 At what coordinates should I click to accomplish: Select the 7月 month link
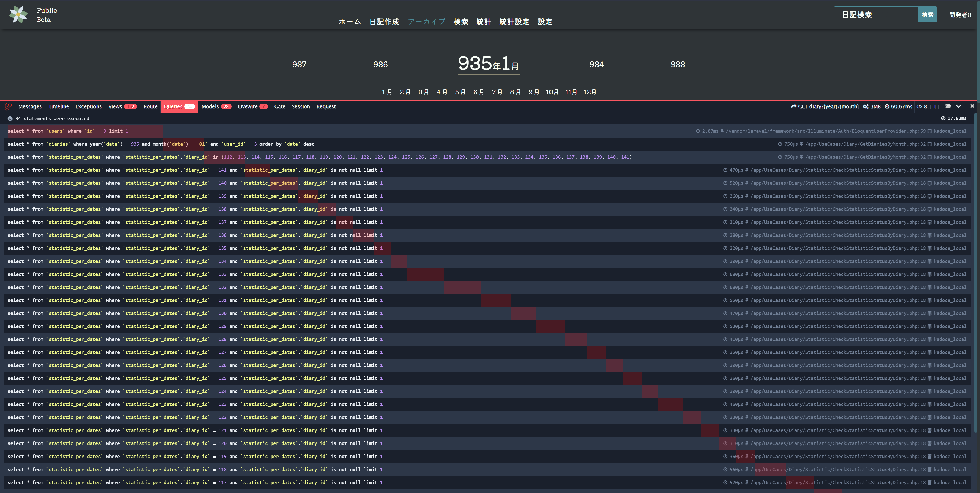pos(497,92)
